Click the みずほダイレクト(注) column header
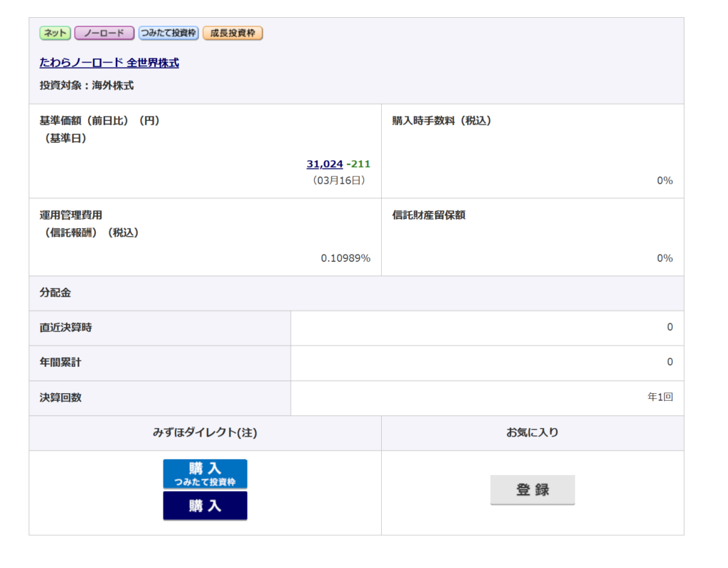This screenshot has height=568, width=728. [x=205, y=432]
